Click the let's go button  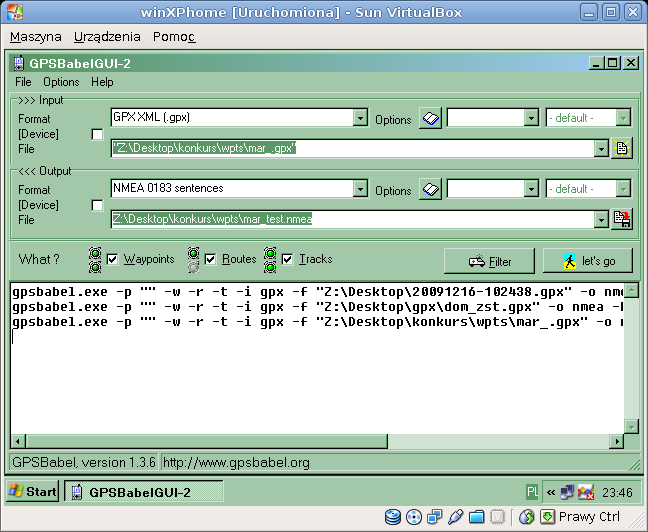pos(588,261)
